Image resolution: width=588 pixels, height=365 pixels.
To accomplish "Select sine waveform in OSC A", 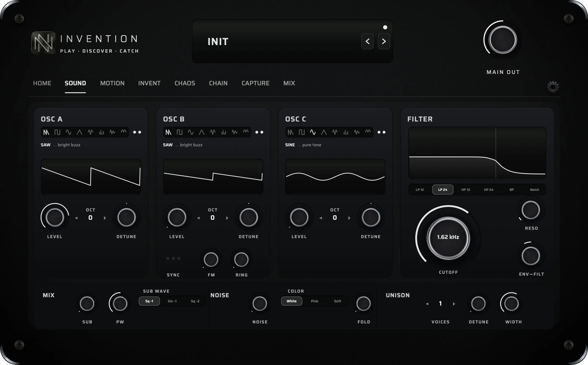I will 68,132.
